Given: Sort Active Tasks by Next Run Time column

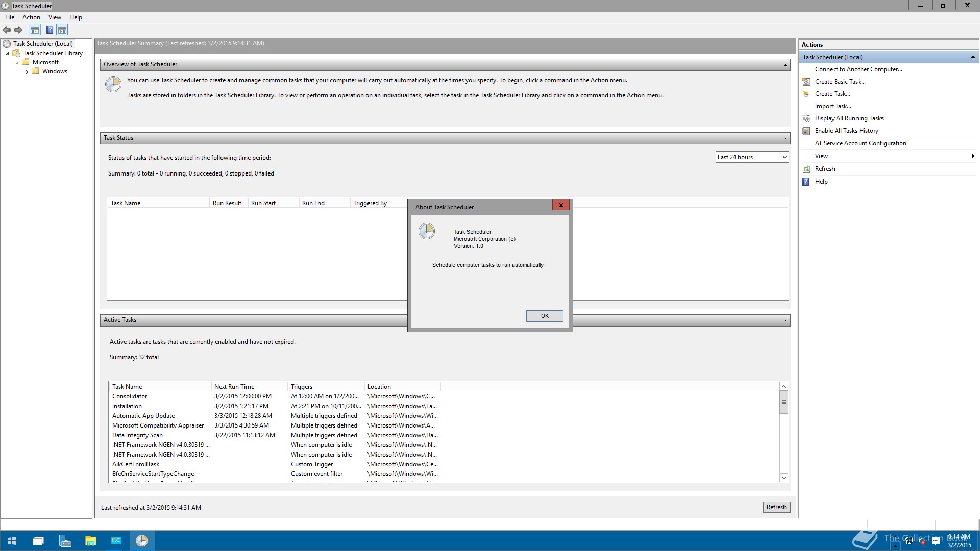Looking at the screenshot, I should pyautogui.click(x=249, y=387).
